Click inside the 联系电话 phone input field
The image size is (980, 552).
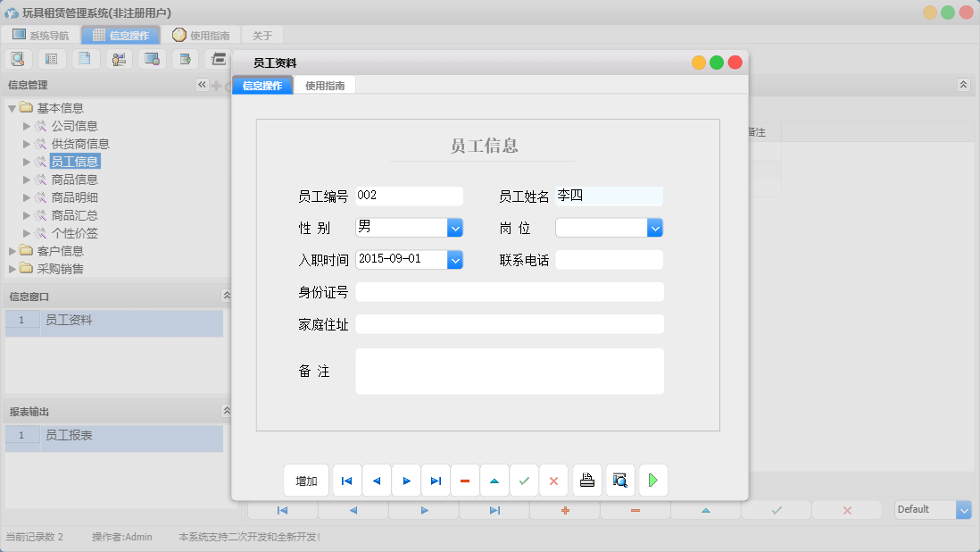(609, 259)
